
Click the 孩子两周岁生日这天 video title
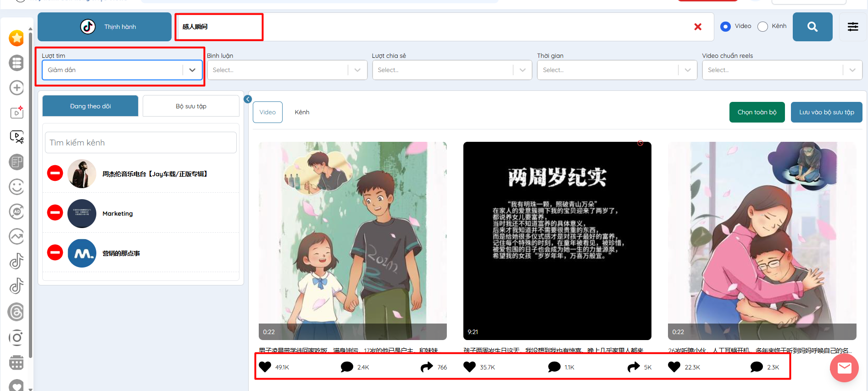[x=554, y=350]
